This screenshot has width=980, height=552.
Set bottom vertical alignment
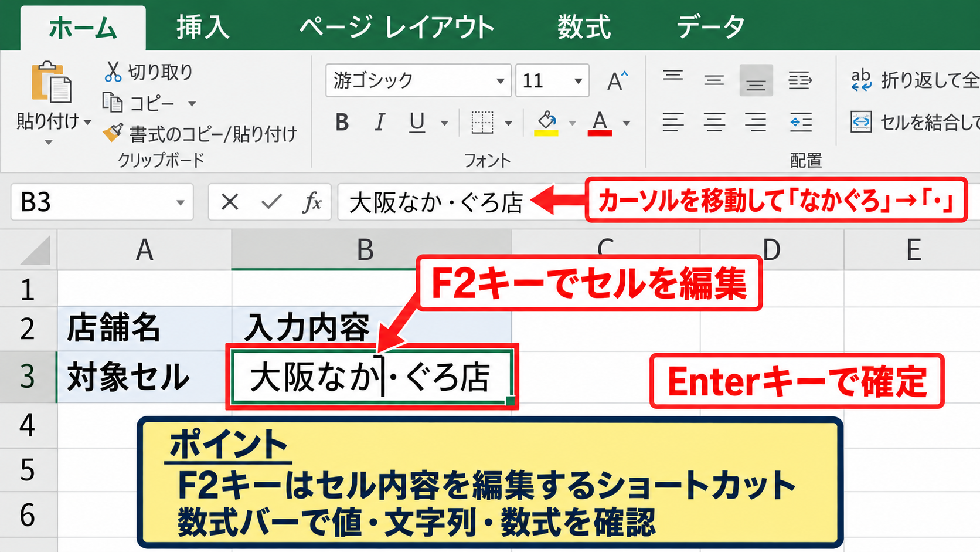[x=756, y=80]
